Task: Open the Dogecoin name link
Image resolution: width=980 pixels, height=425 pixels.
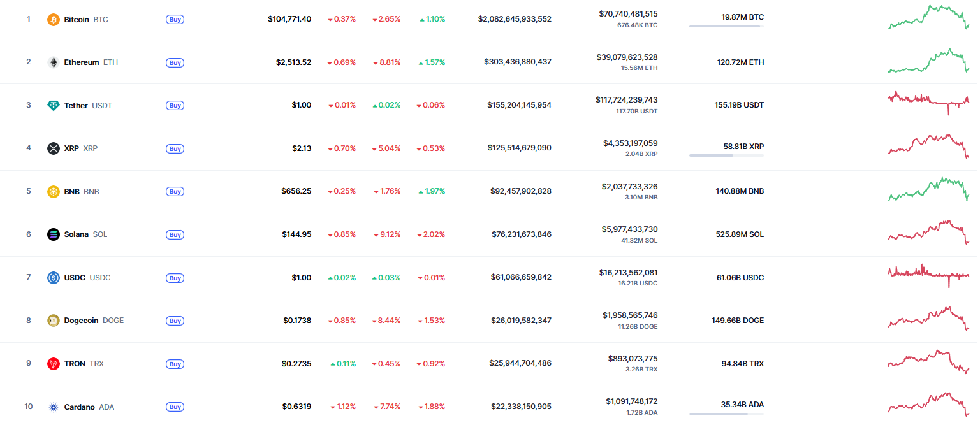Action: [81, 321]
